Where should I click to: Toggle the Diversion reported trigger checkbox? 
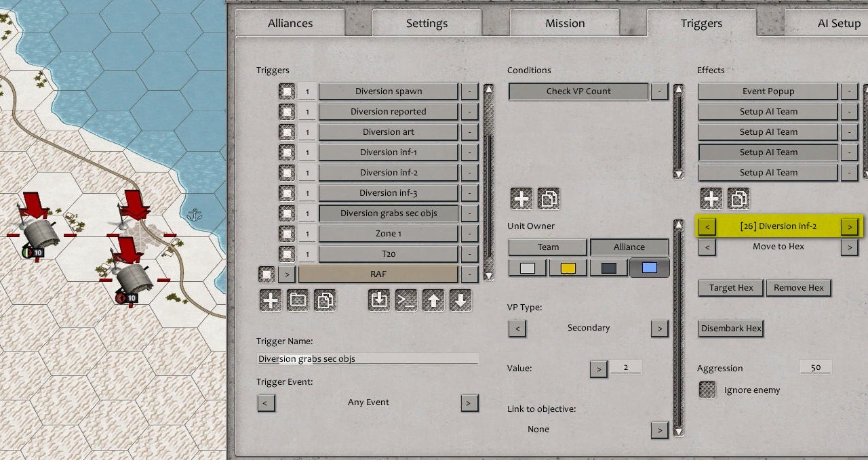pos(287,112)
